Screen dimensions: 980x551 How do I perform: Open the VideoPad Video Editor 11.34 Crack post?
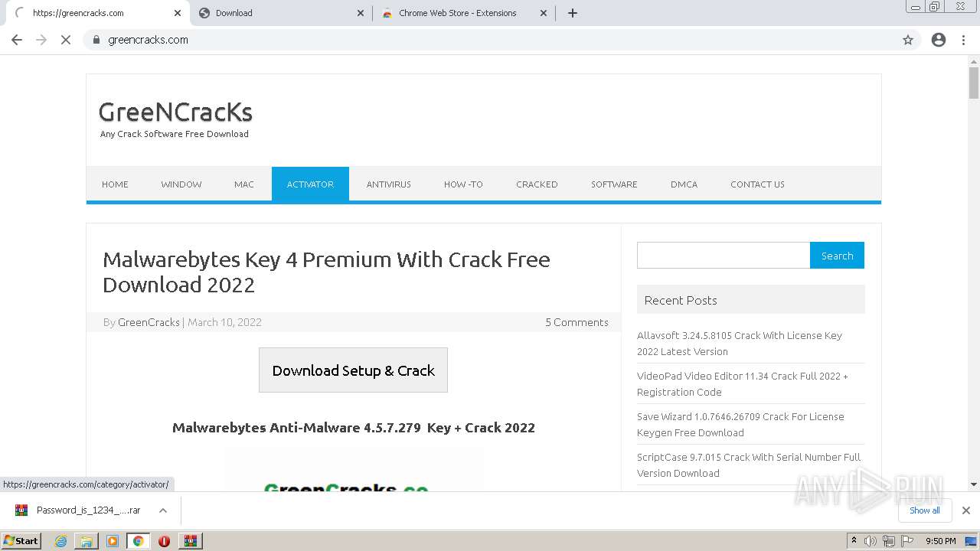tap(743, 384)
